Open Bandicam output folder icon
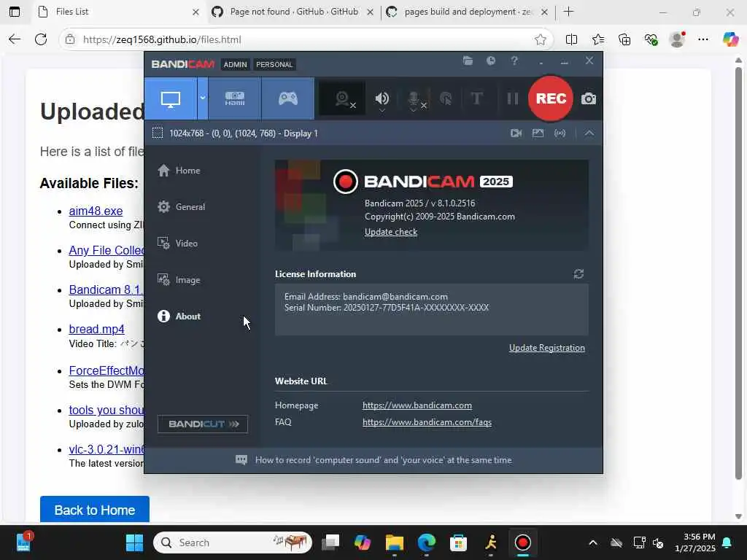This screenshot has height=560, width=747. pyautogui.click(x=468, y=61)
